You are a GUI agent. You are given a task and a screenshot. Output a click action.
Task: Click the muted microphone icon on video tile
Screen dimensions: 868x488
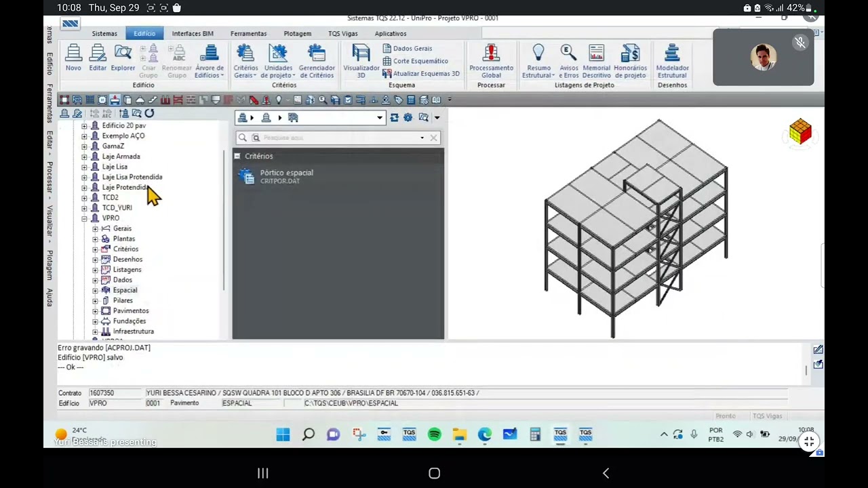point(800,43)
